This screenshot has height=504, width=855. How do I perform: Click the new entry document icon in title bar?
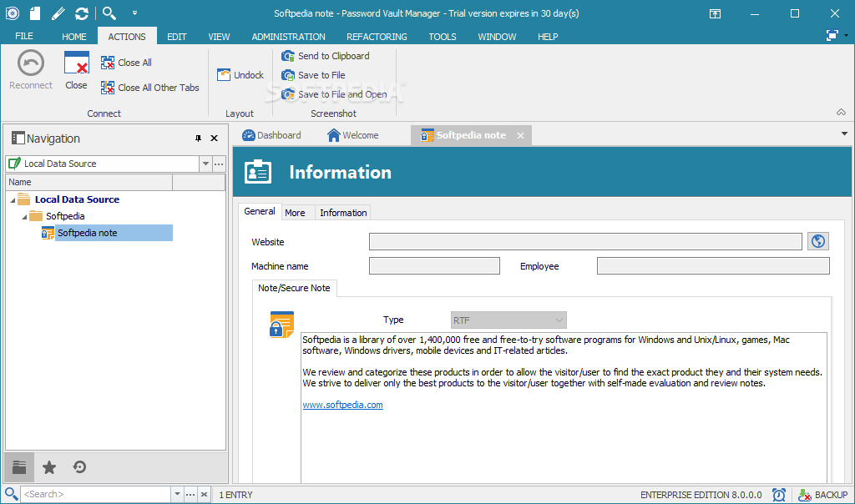click(x=35, y=13)
